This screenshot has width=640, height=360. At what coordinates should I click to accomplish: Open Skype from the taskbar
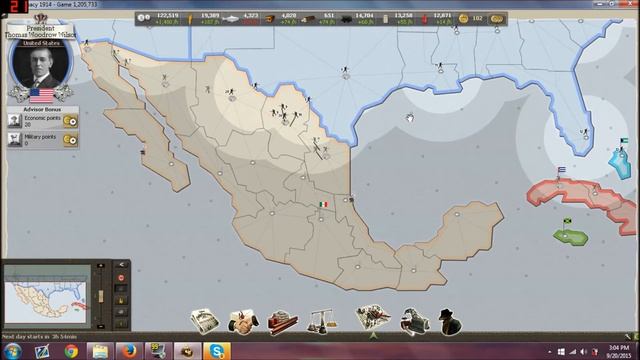216,351
